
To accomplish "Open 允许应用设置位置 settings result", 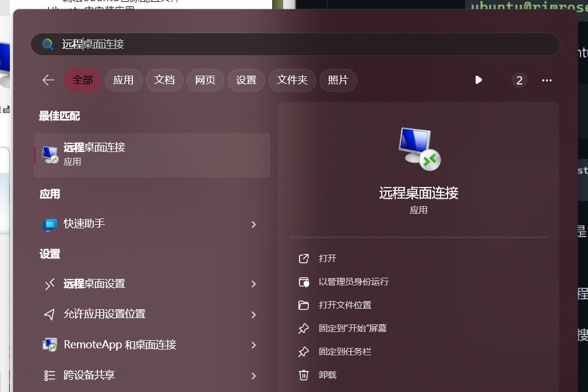I will pos(152,314).
